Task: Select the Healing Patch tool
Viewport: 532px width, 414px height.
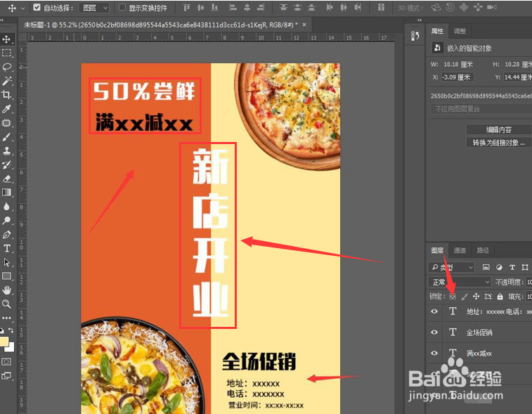Action: pyautogui.click(x=6, y=123)
